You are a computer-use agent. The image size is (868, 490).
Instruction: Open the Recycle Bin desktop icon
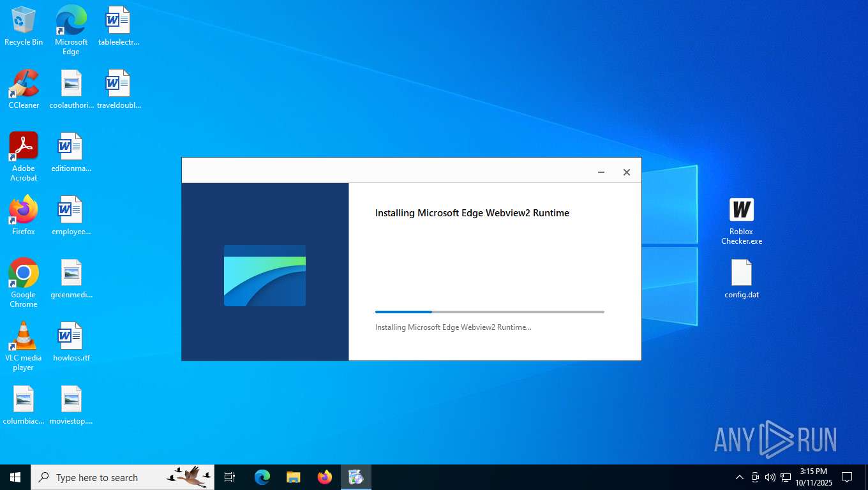pos(24,26)
